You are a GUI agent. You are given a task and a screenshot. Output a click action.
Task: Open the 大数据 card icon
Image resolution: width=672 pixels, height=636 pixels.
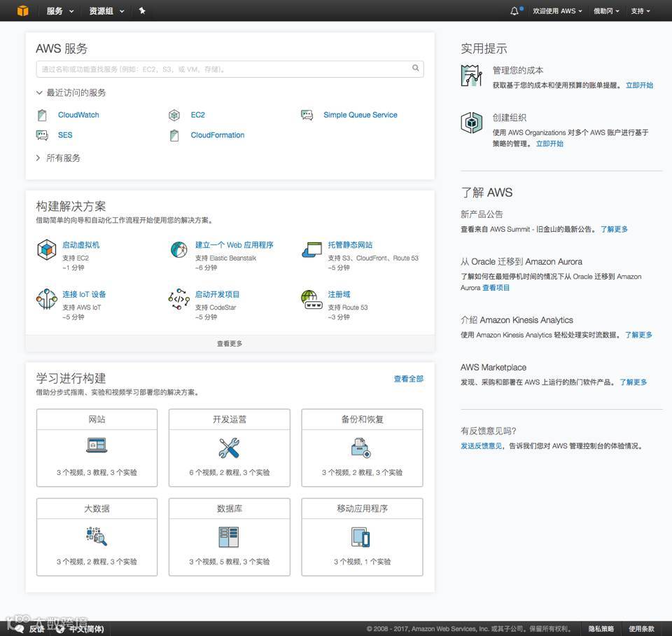(x=97, y=536)
